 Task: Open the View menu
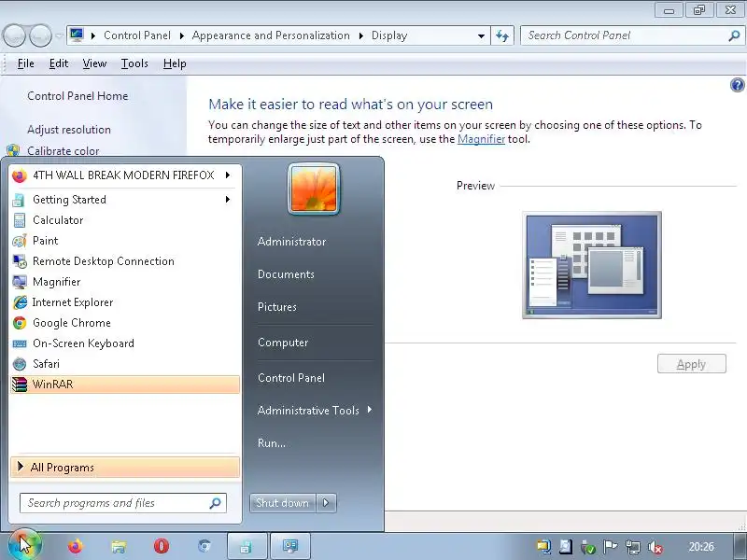click(x=94, y=63)
